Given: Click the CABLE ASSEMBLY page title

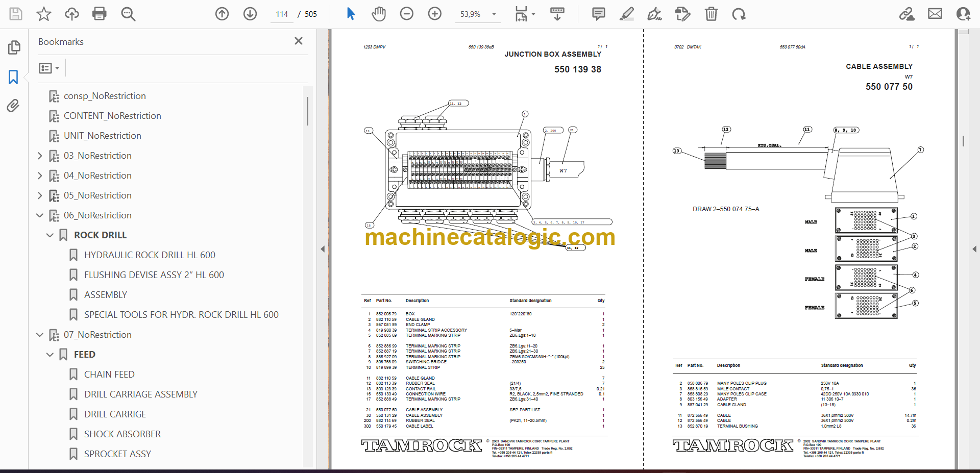Looking at the screenshot, I should [x=879, y=66].
